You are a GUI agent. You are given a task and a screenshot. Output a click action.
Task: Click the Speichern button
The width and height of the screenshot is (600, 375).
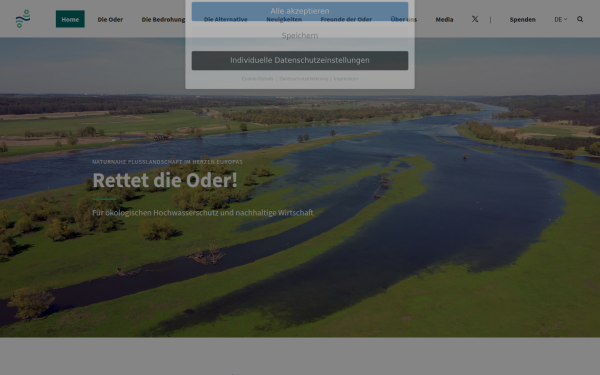click(x=300, y=36)
